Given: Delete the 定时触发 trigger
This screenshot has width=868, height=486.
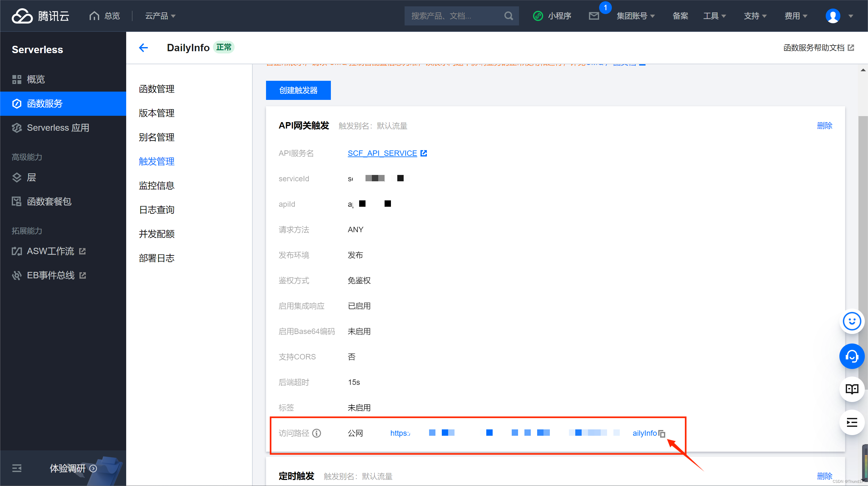Looking at the screenshot, I should coord(824,476).
